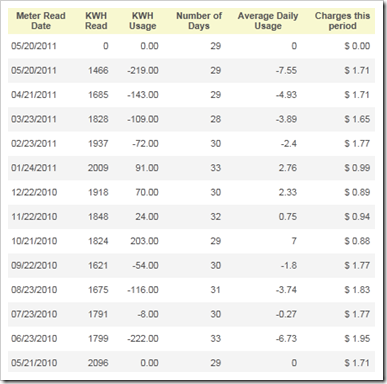Select KWH Read value 1937
The width and height of the screenshot is (387, 384).
click(98, 143)
